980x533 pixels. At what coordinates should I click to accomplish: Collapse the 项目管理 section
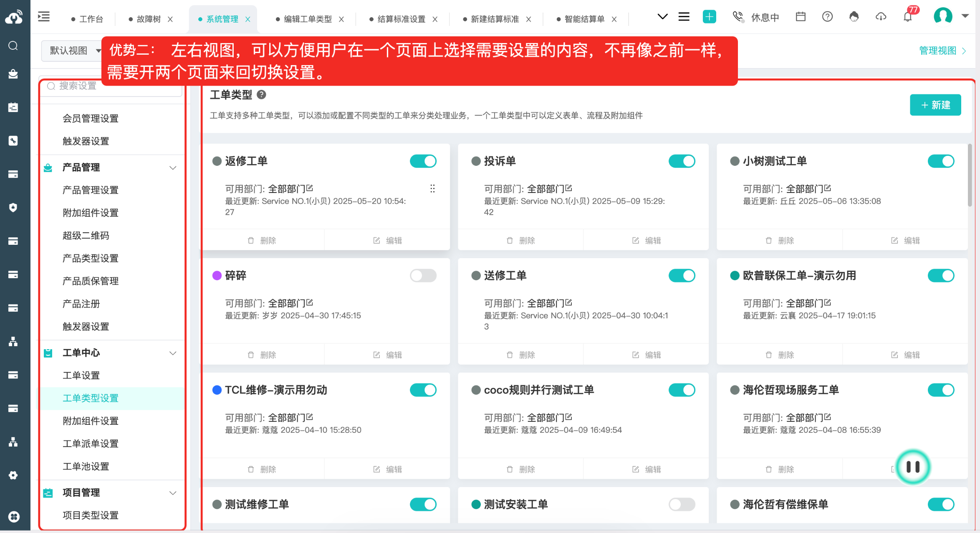pos(173,493)
